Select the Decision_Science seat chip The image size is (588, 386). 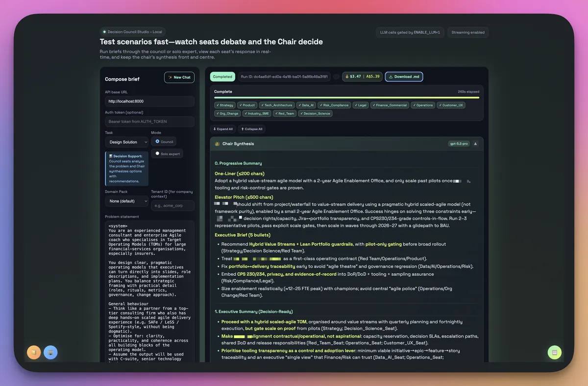(315, 113)
